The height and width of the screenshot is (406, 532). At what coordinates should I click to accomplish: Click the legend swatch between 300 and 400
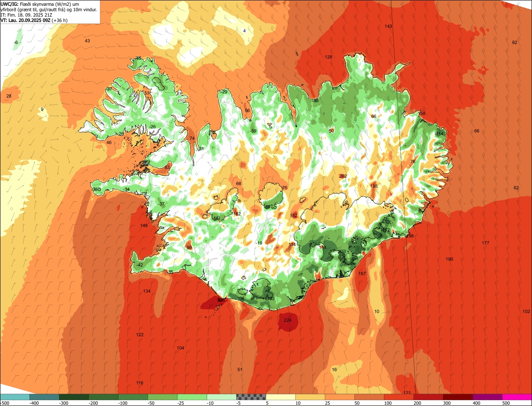tap(458, 397)
